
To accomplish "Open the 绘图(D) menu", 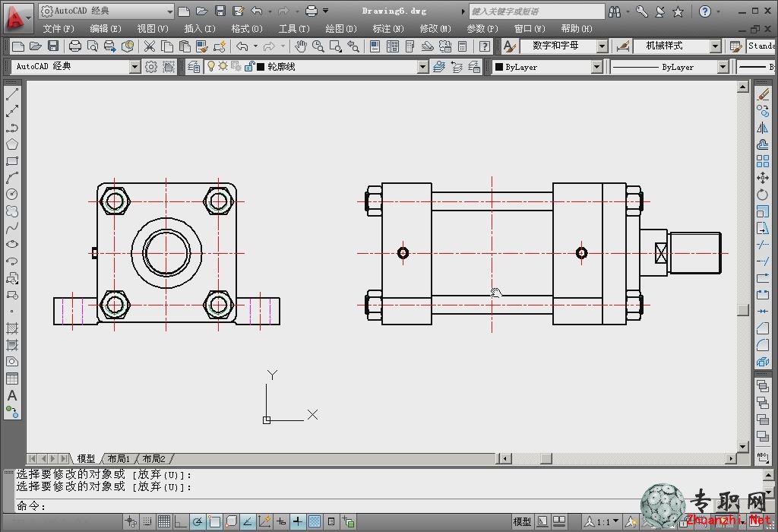I will click(x=341, y=29).
